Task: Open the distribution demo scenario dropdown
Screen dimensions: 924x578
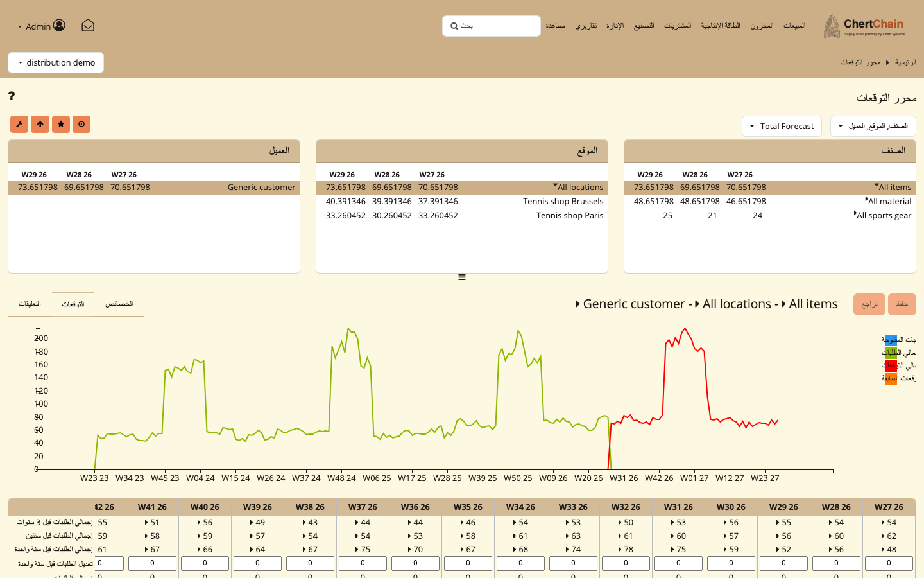Action: pos(56,62)
